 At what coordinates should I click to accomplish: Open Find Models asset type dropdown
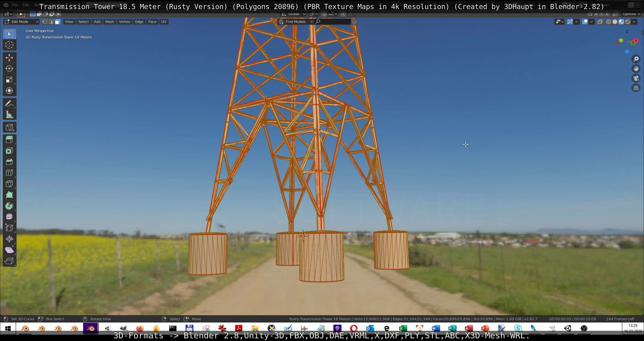(296, 22)
